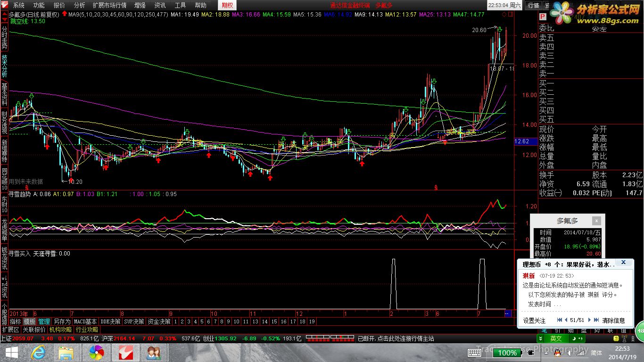The image size is (644, 362).
Task: Click the 已断开 reconnect status message
Action: (396, 338)
